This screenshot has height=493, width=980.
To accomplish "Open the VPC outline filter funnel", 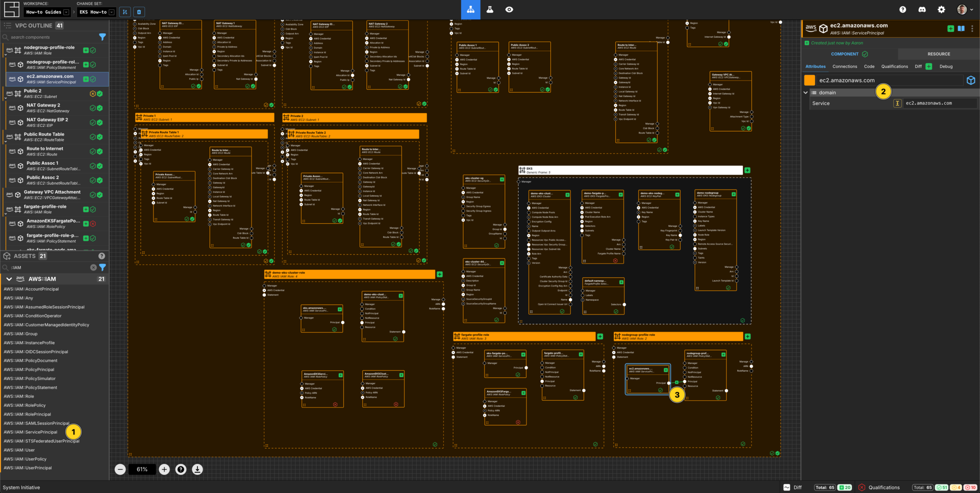I will (x=103, y=37).
